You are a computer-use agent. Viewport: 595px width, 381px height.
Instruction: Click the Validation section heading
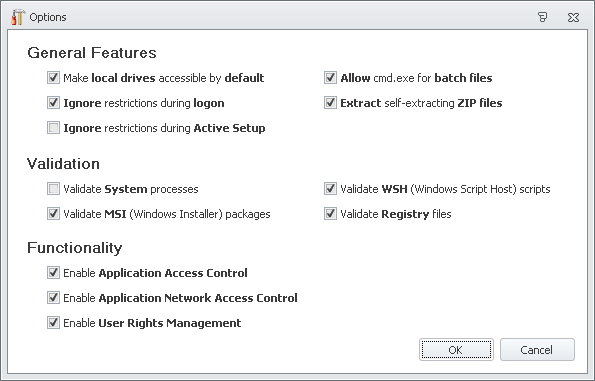tap(63, 164)
